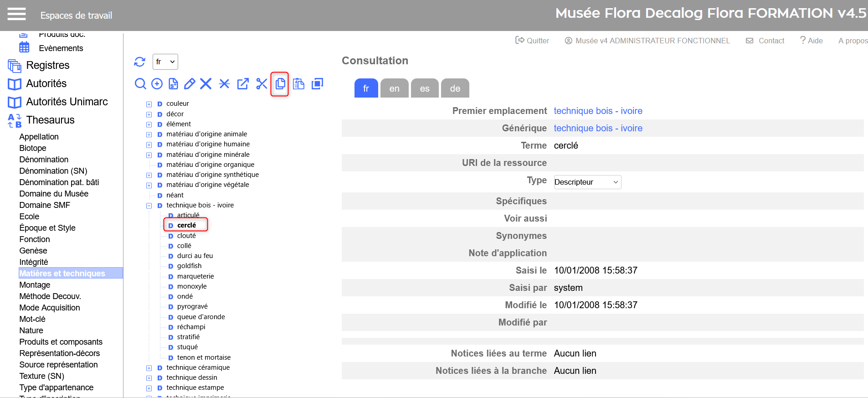Expand the 'couleur' tree branch
Viewport: 868px width, 398px height.
tap(149, 104)
